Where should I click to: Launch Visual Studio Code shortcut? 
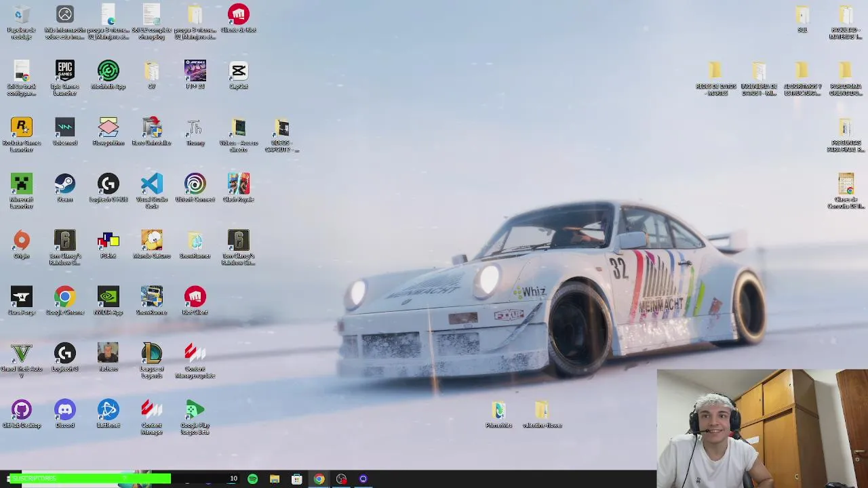coord(151,191)
